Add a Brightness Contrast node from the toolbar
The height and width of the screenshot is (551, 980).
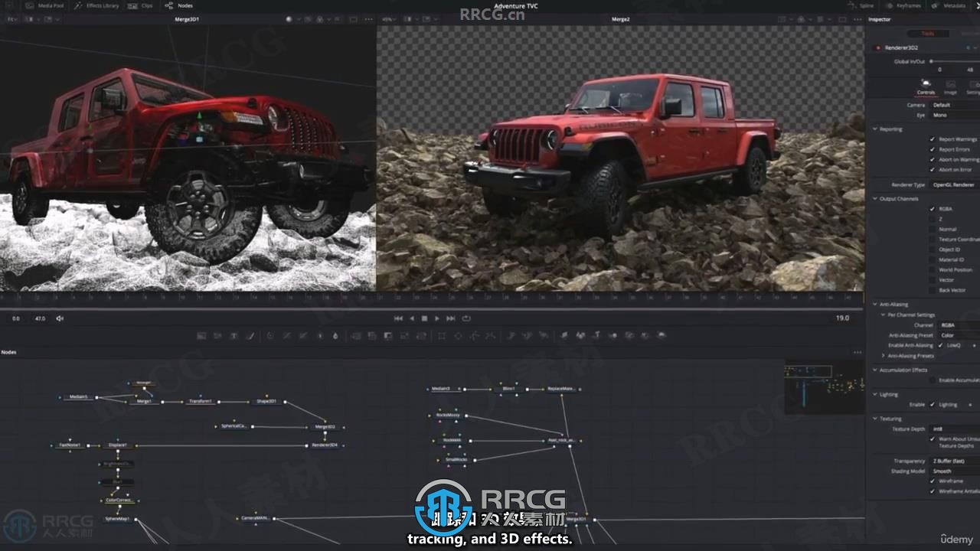click(320, 335)
